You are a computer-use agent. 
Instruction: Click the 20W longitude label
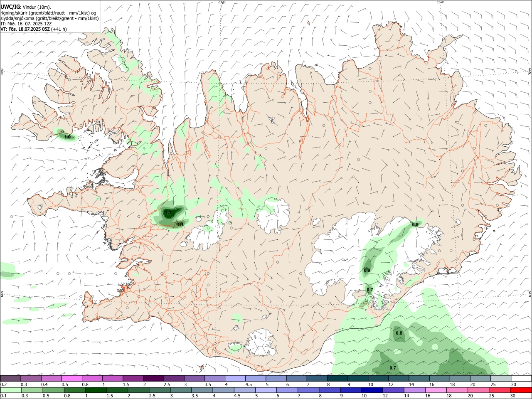(221, 2)
